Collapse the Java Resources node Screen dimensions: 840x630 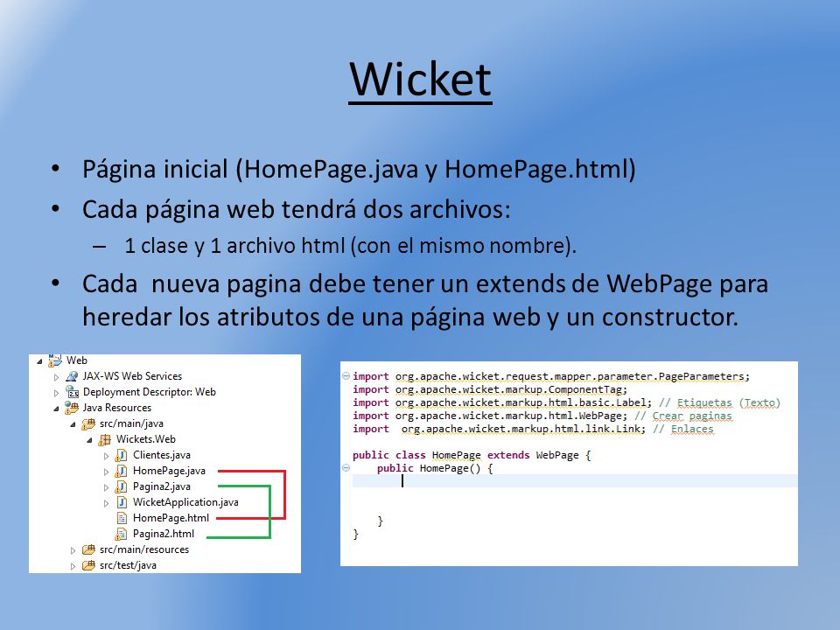tap(56, 409)
